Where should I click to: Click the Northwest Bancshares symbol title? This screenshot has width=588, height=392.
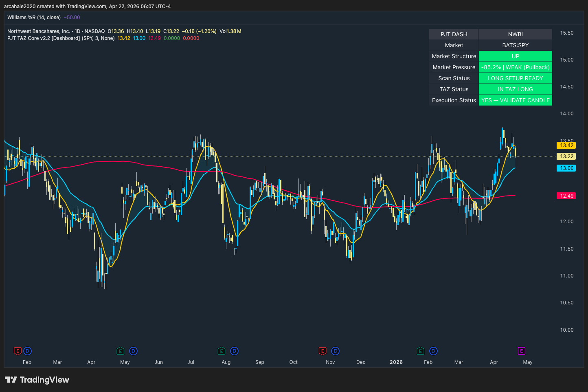click(39, 31)
